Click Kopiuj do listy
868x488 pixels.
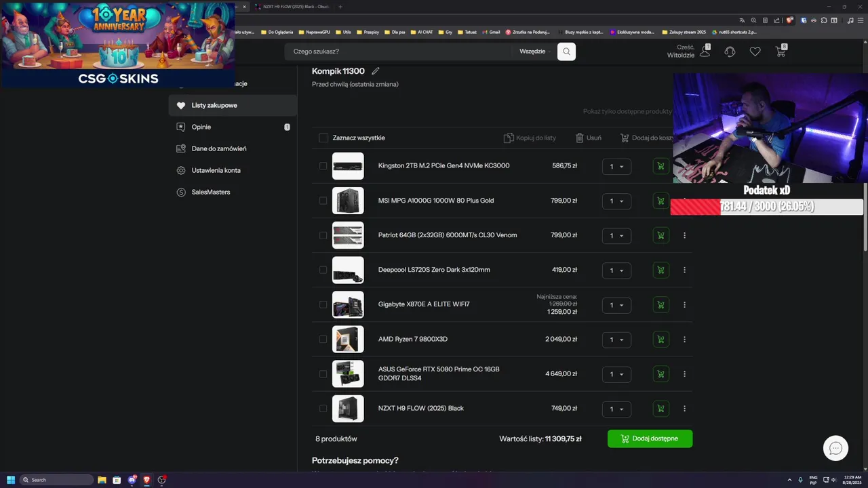pyautogui.click(x=530, y=138)
